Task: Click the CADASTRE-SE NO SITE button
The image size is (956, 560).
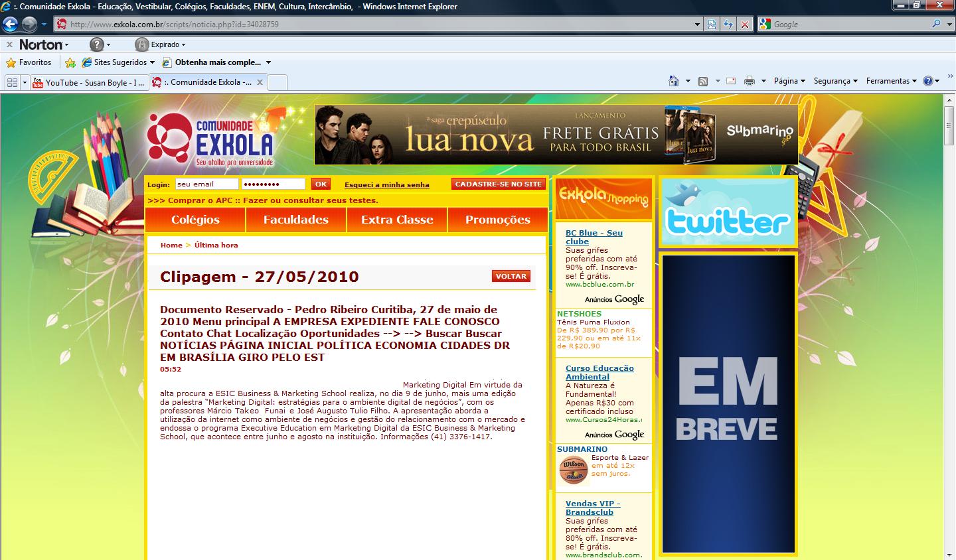Action: click(x=499, y=184)
